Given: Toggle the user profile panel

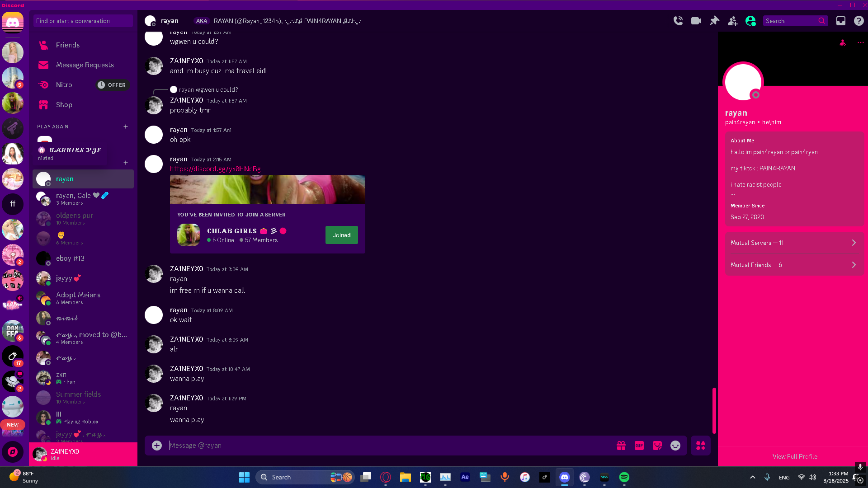Looking at the screenshot, I should tap(750, 21).
